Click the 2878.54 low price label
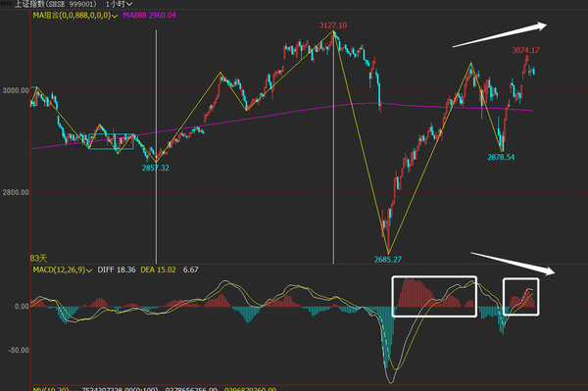The width and height of the screenshot is (588, 391). pos(501,157)
